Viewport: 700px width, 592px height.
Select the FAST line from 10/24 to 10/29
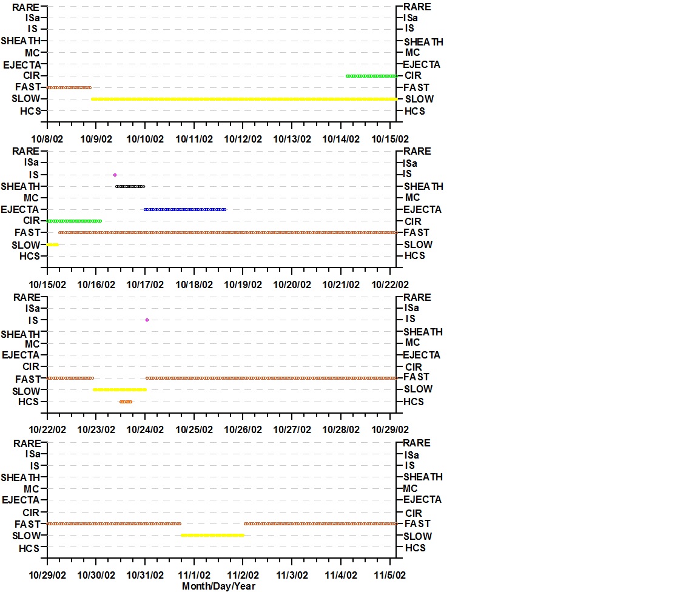pos(271,378)
